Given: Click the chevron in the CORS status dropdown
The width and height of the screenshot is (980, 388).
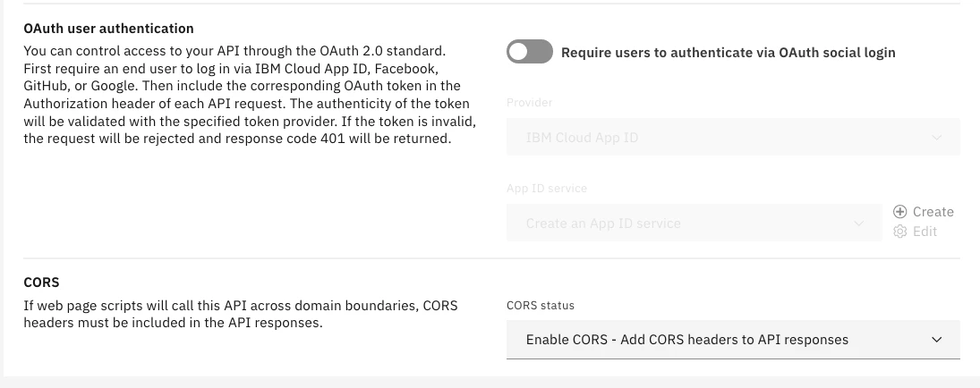Looking at the screenshot, I should pyautogui.click(x=936, y=340).
